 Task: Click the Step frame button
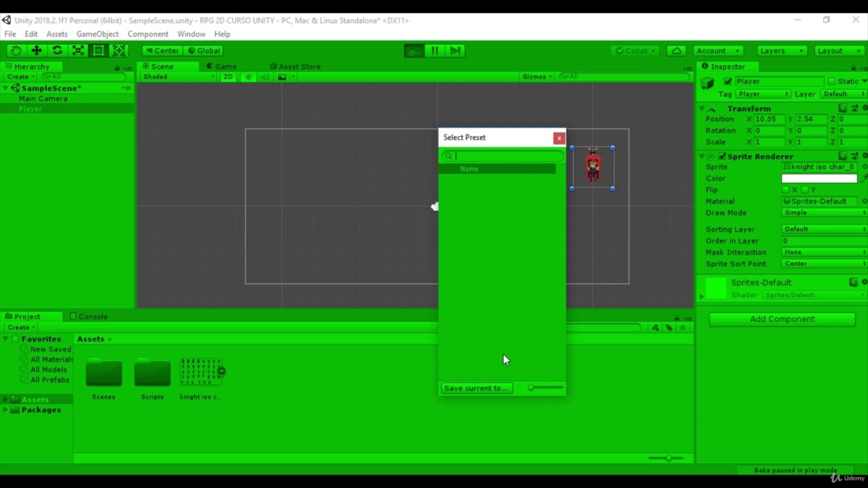click(455, 51)
